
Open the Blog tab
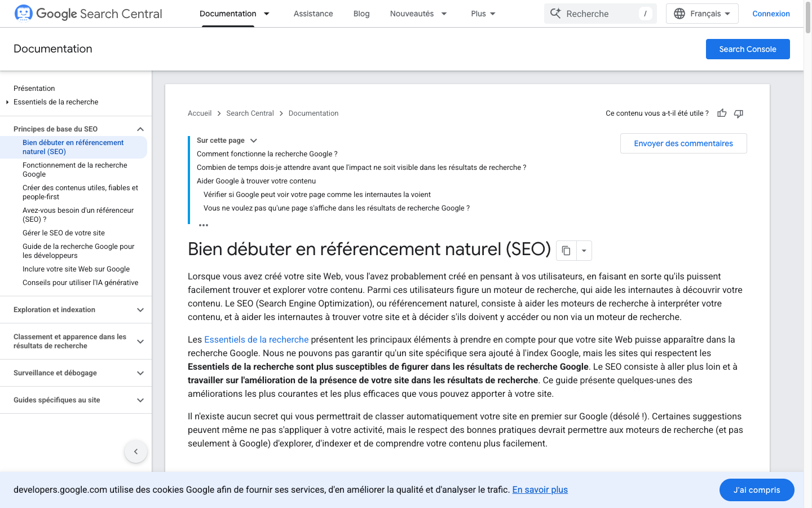[361, 14]
